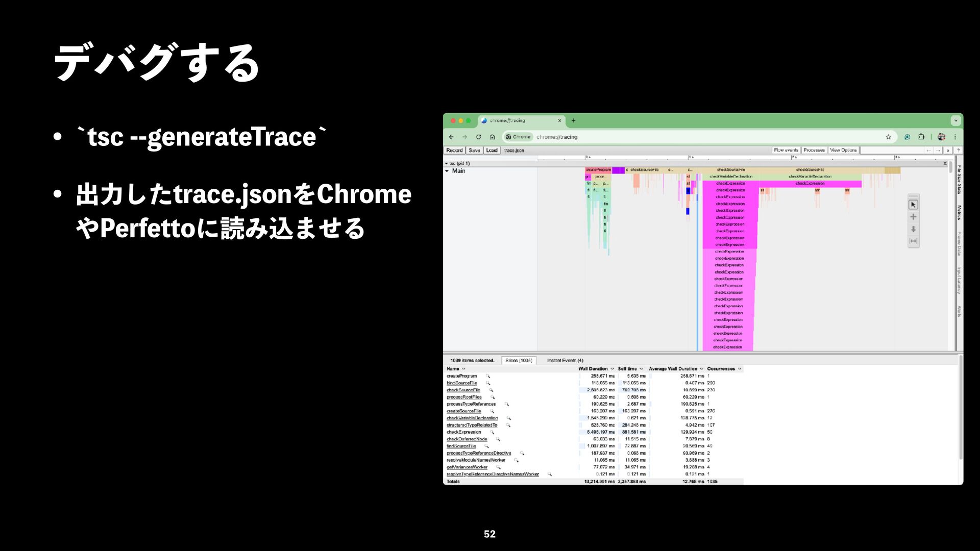Toggle Flow events
Screen dimensions: 980x551
(x=786, y=150)
